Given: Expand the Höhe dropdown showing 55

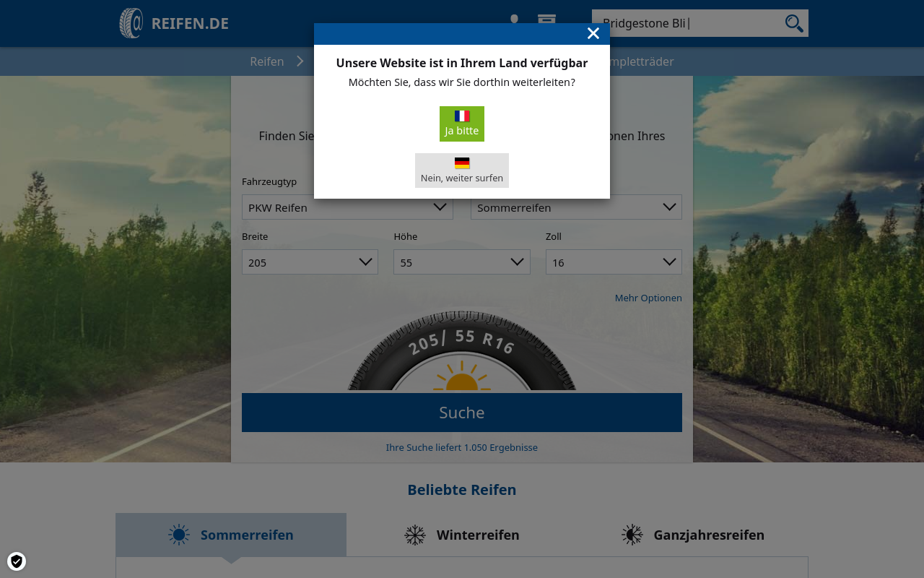Looking at the screenshot, I should [462, 262].
